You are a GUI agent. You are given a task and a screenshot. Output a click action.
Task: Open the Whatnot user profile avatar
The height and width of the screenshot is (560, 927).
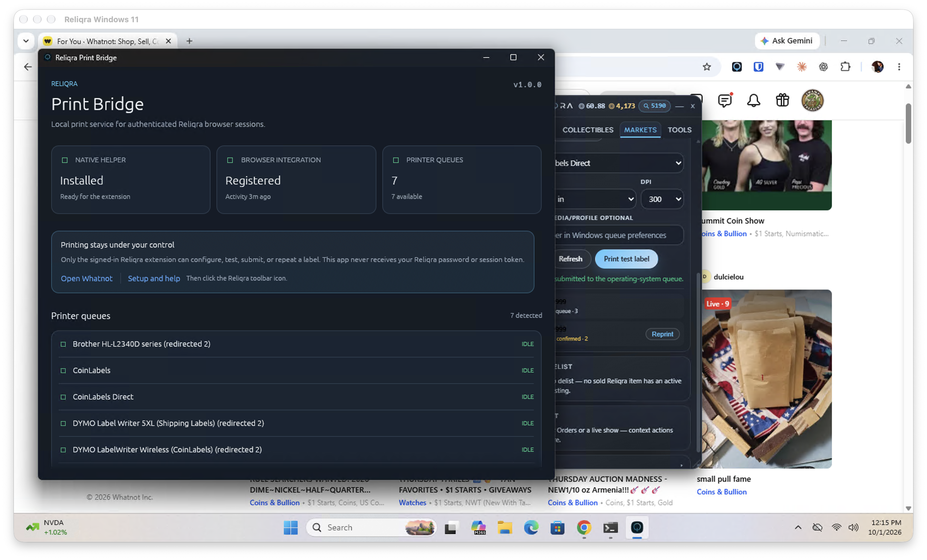[x=812, y=100]
